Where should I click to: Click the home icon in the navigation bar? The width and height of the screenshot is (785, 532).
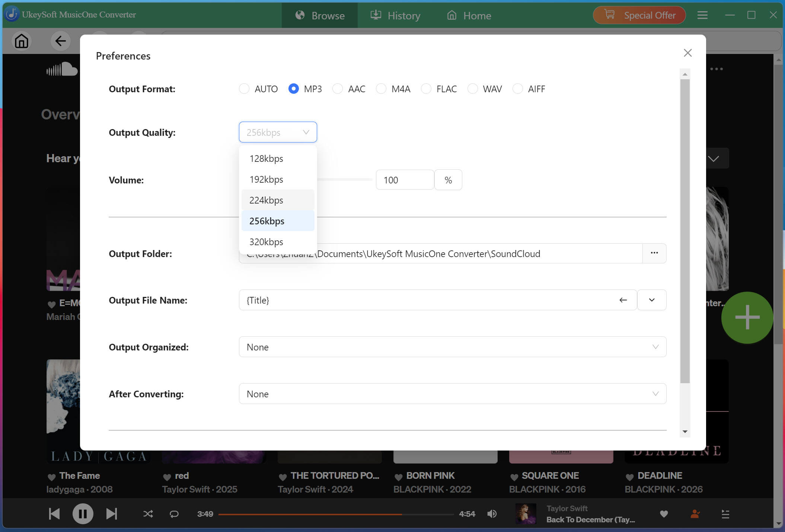(22, 41)
